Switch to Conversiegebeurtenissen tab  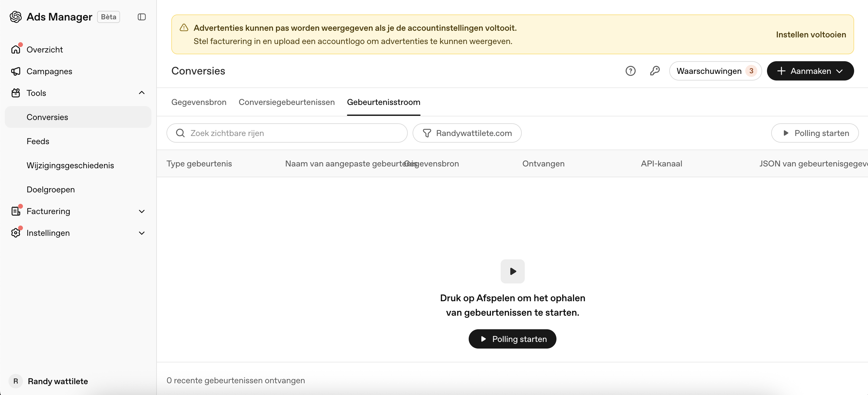click(287, 102)
